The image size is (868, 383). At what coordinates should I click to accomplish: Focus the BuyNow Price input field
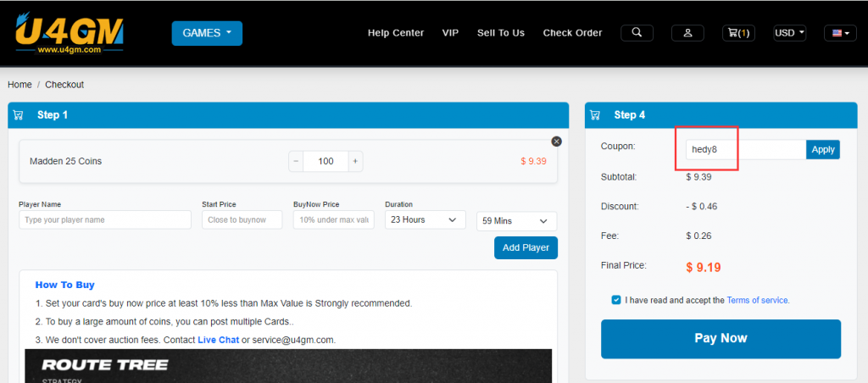point(334,219)
